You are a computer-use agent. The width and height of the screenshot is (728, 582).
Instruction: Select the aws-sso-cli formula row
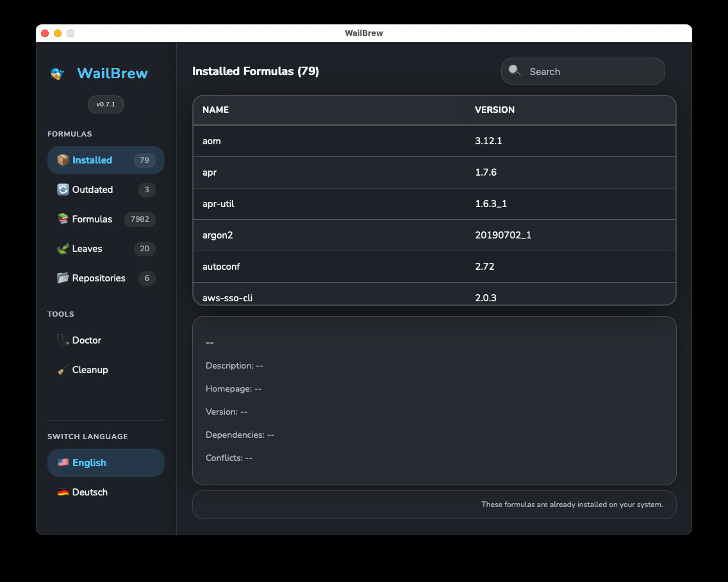434,294
